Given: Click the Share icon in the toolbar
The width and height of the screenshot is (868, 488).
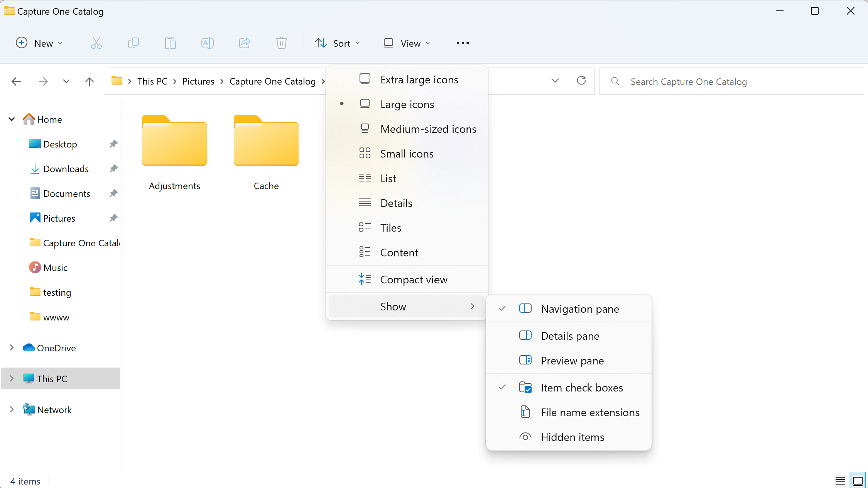Looking at the screenshot, I should [244, 43].
